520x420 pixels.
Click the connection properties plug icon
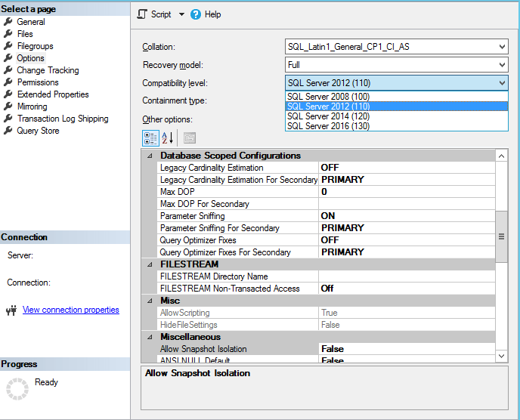(11, 310)
